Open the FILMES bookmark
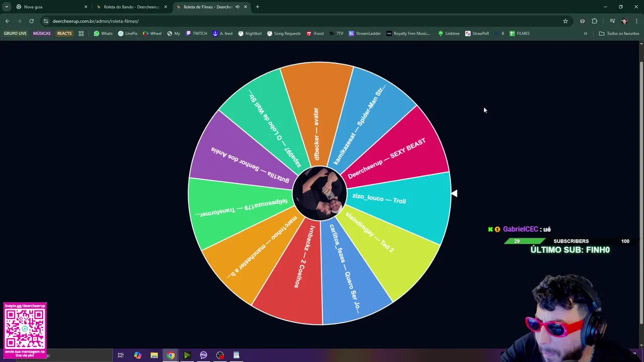Image resolution: width=644 pixels, height=362 pixels. click(519, 34)
